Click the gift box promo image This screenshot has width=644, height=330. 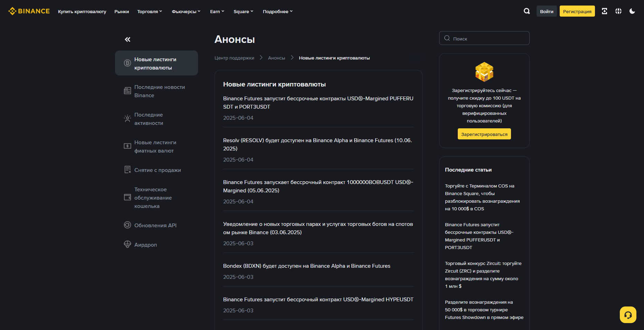[x=484, y=72]
